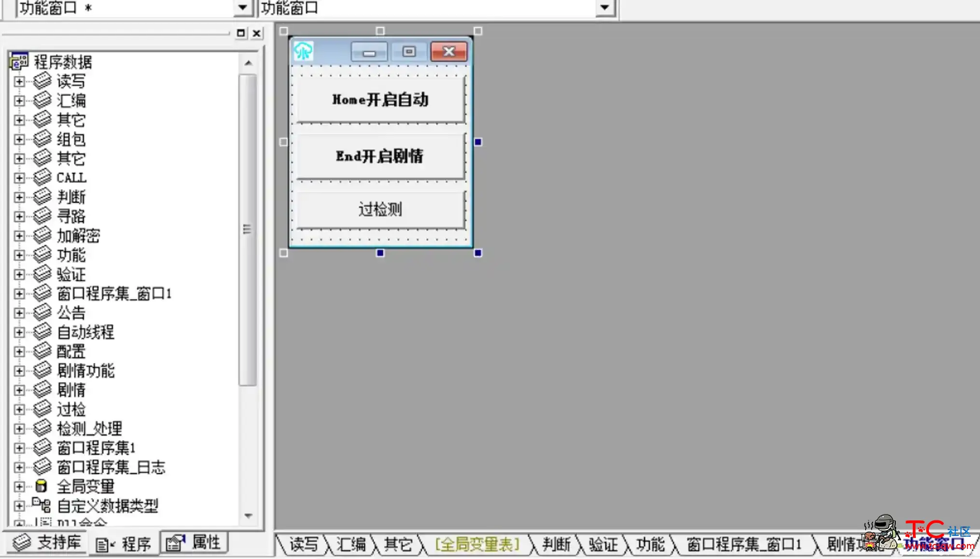Viewport: 980px width, 559px height.
Task: Click the 程序数据 root node icon
Action: pos(18,61)
